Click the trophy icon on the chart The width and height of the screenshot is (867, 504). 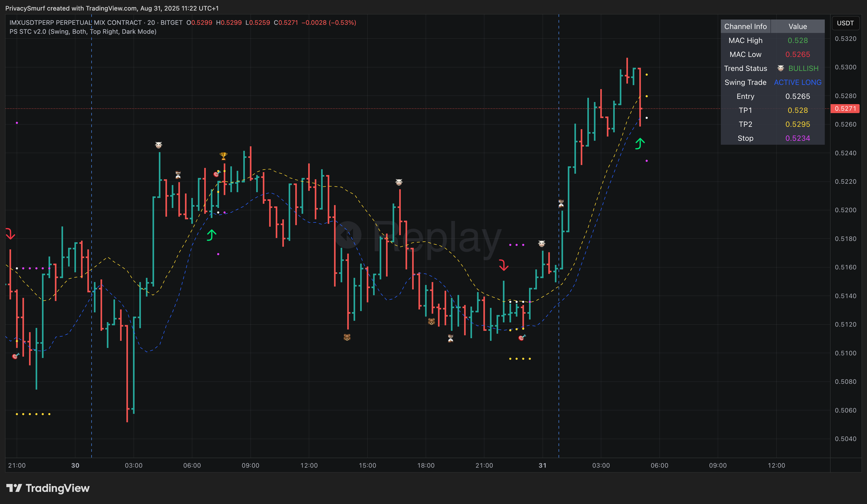pyautogui.click(x=223, y=156)
